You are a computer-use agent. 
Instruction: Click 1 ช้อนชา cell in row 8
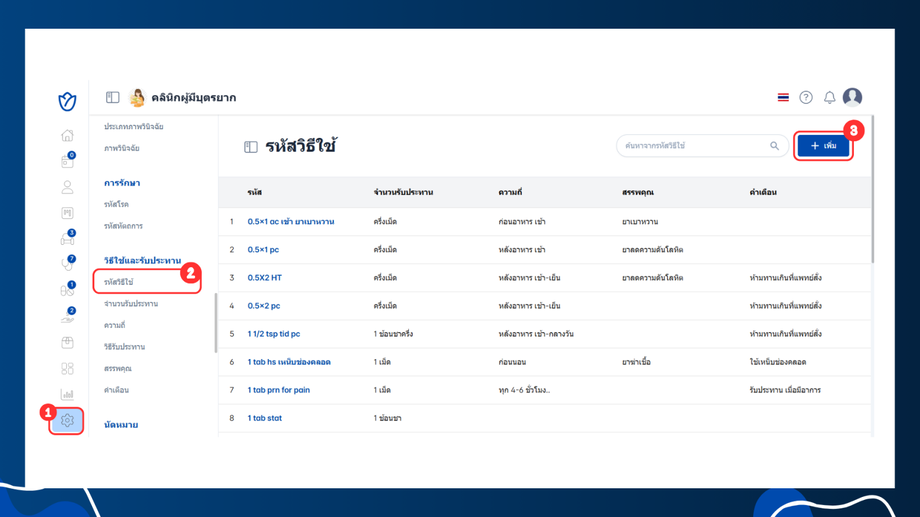[387, 418]
